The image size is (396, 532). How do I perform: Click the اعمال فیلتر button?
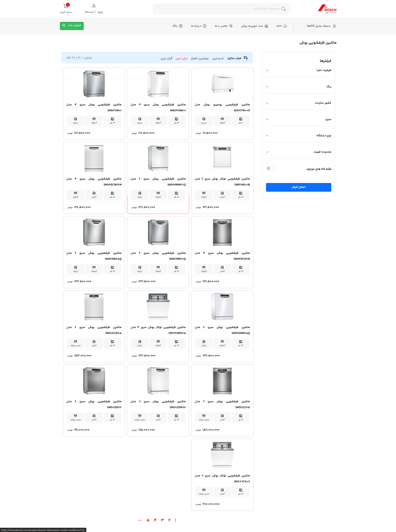click(x=298, y=187)
